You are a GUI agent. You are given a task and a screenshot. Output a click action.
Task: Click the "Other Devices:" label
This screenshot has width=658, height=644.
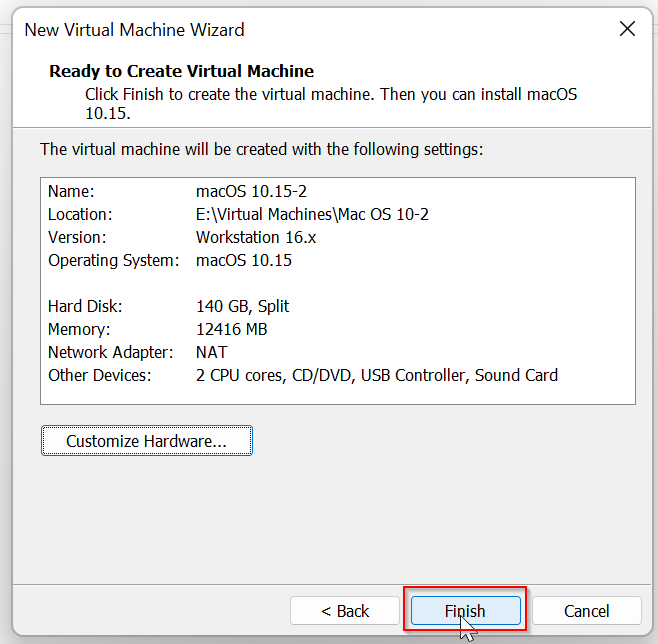[99, 375]
